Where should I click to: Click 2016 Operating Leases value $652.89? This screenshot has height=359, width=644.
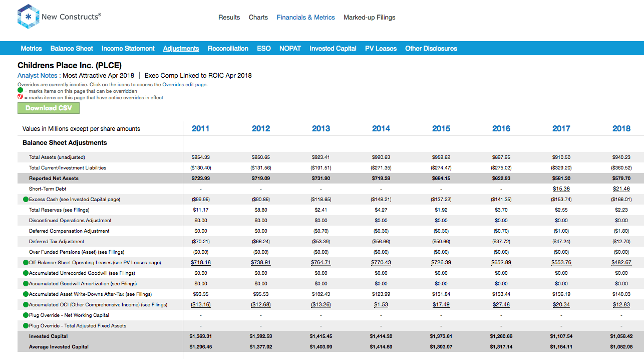(501, 263)
